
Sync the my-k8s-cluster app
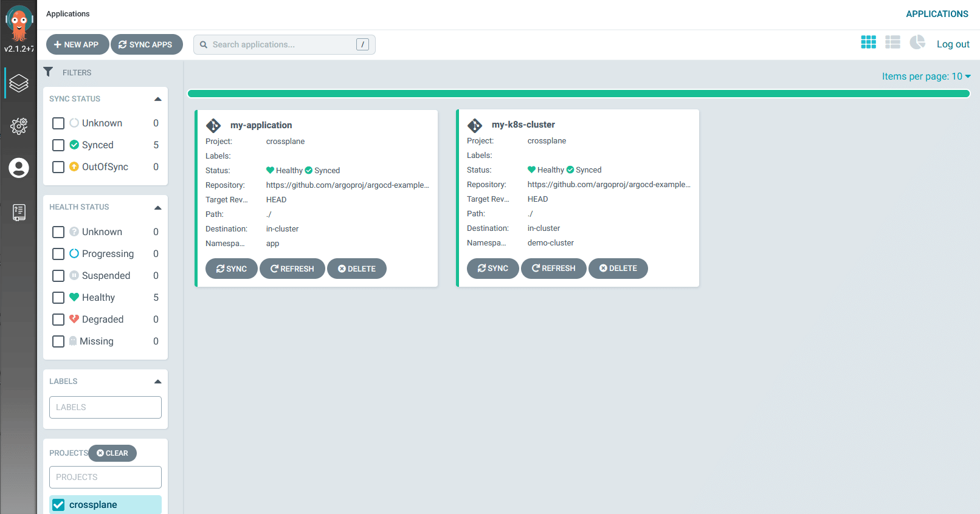[x=493, y=268]
